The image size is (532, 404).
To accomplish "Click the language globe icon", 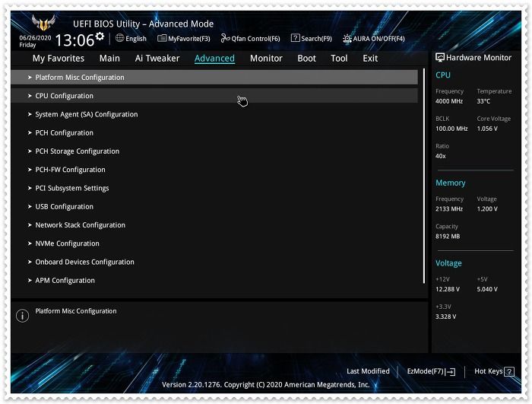I will pyautogui.click(x=119, y=38).
